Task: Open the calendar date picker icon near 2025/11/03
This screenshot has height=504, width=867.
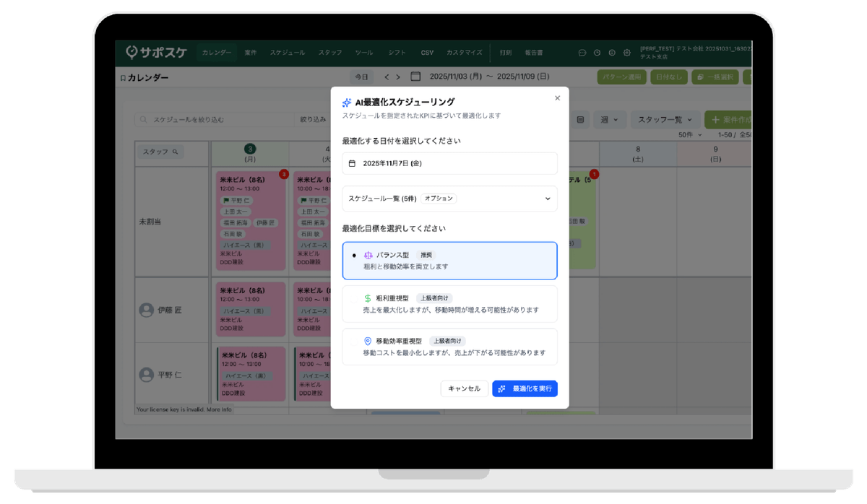Action: [414, 77]
